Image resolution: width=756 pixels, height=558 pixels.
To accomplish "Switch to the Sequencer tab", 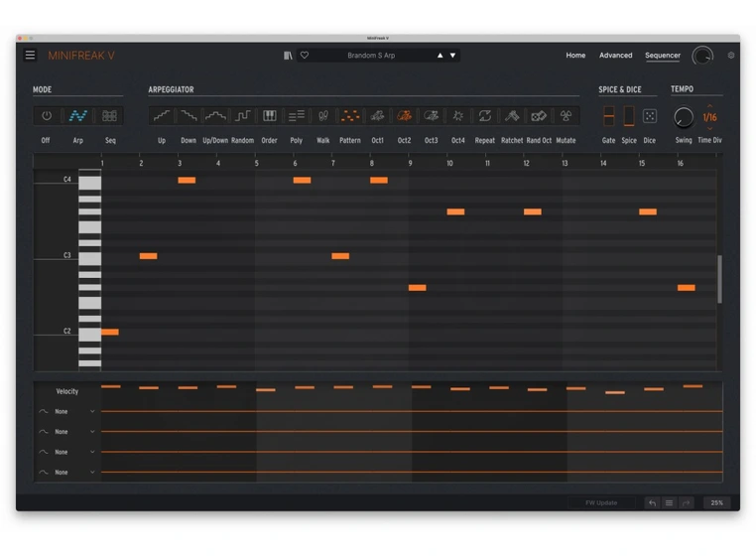I will coord(663,56).
